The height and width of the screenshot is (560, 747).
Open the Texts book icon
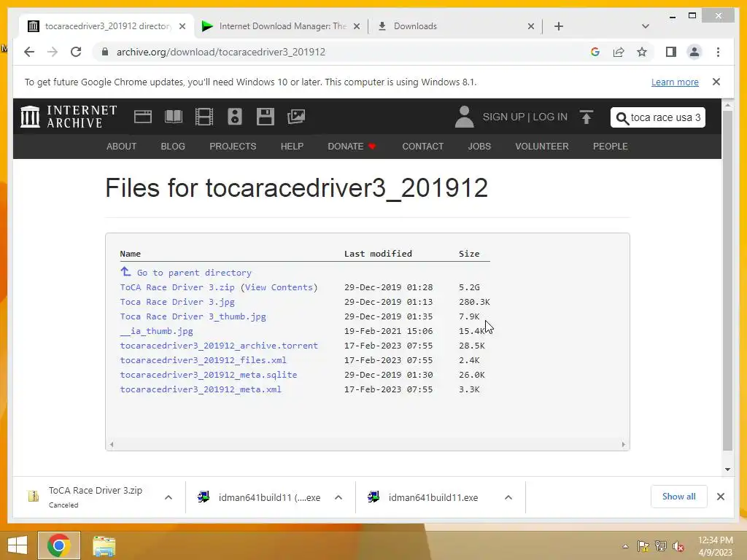[x=174, y=117]
